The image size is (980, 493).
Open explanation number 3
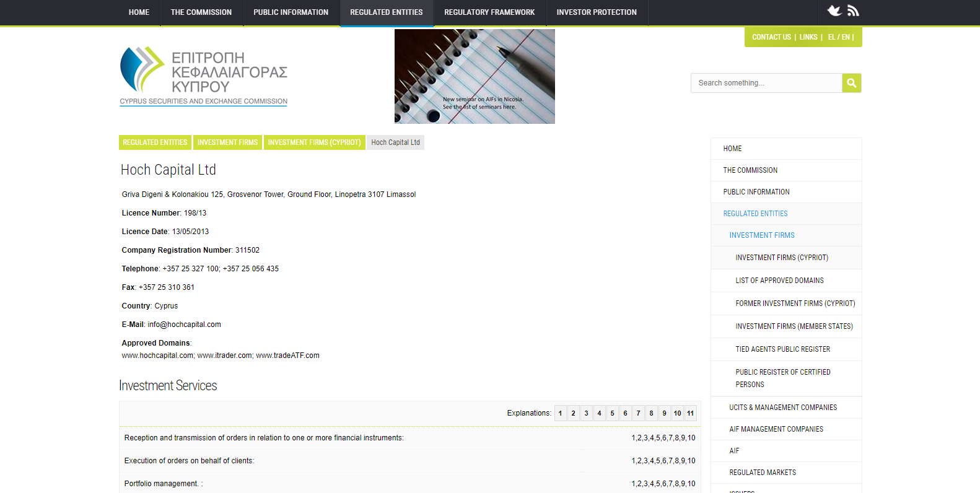(586, 413)
